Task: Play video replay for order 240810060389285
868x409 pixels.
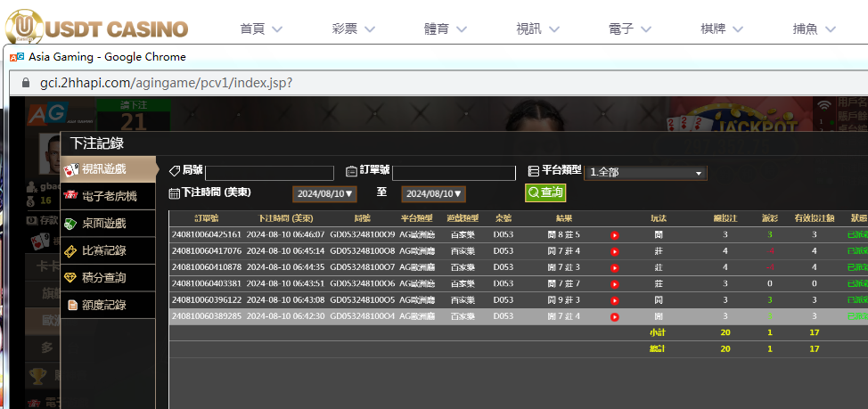Action: 615,316
